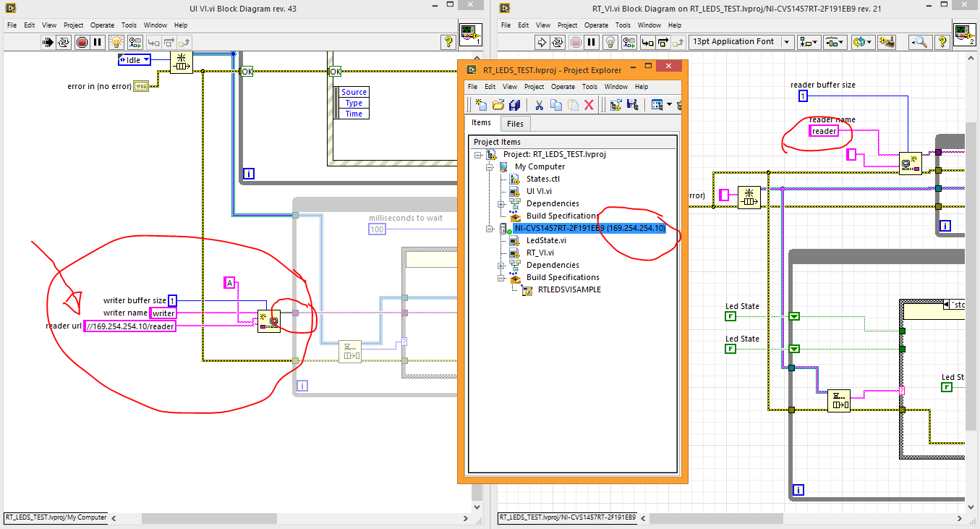The height and width of the screenshot is (529, 980).
Task: Open filter view dropdown in Project Explorer
Action: point(661,105)
